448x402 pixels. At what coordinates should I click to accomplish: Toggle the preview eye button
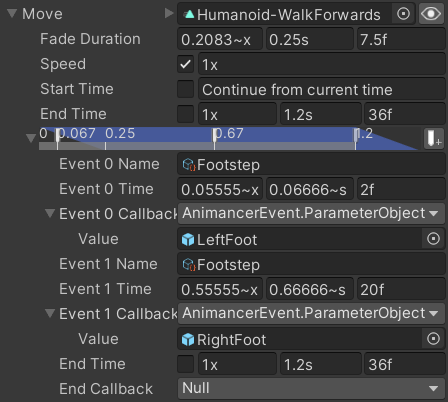[x=431, y=14]
